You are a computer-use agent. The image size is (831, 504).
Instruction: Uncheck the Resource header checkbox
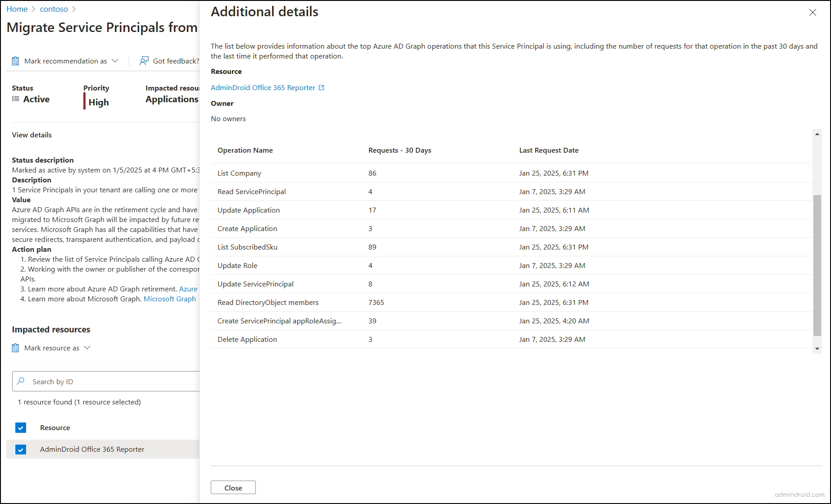(20, 427)
